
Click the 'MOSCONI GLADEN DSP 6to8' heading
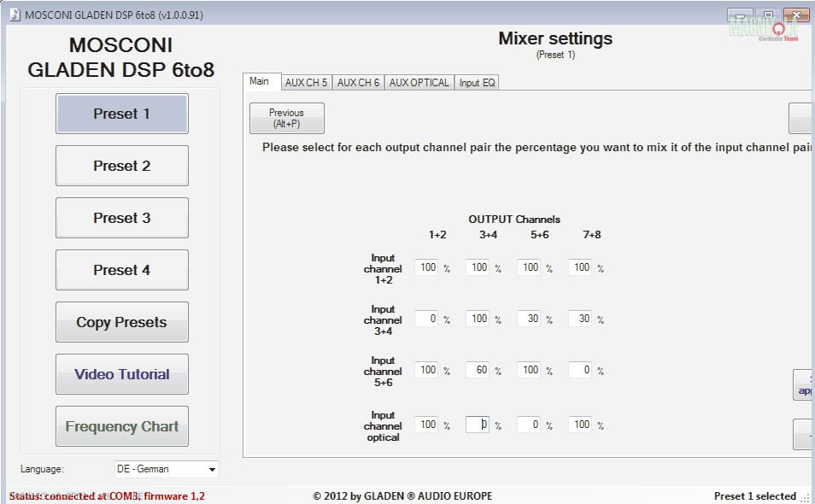click(x=120, y=58)
